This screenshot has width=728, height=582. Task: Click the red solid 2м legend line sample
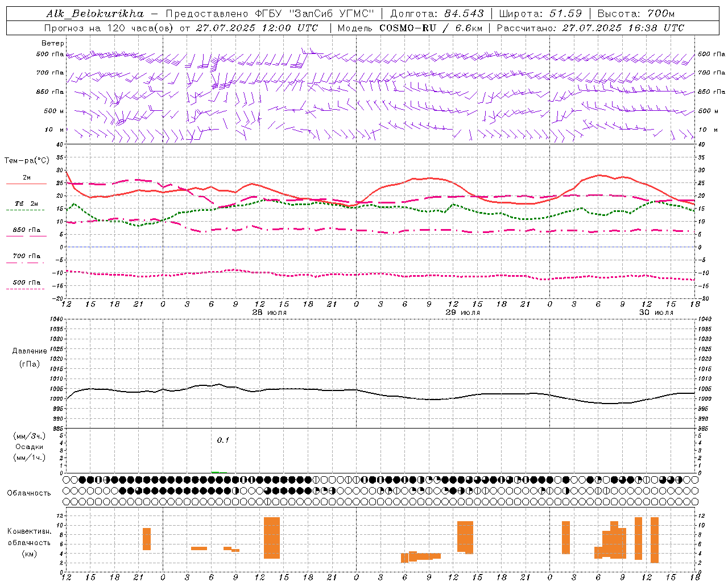pos(26,184)
